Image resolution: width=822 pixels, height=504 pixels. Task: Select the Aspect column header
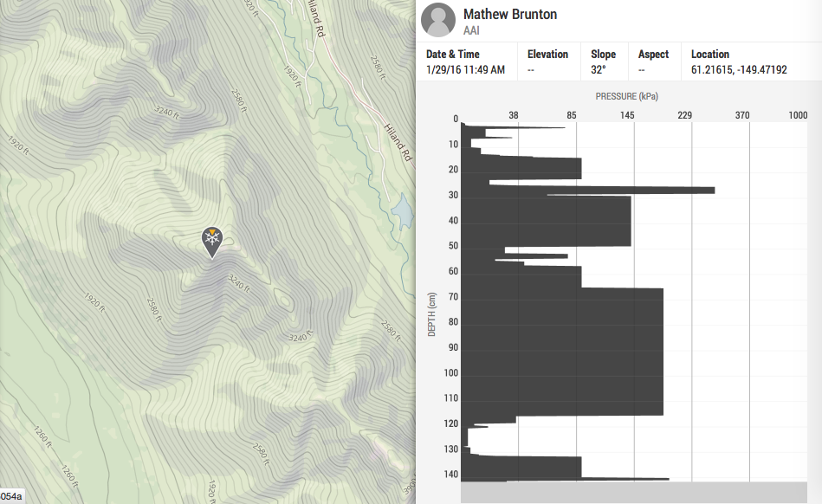tap(653, 54)
